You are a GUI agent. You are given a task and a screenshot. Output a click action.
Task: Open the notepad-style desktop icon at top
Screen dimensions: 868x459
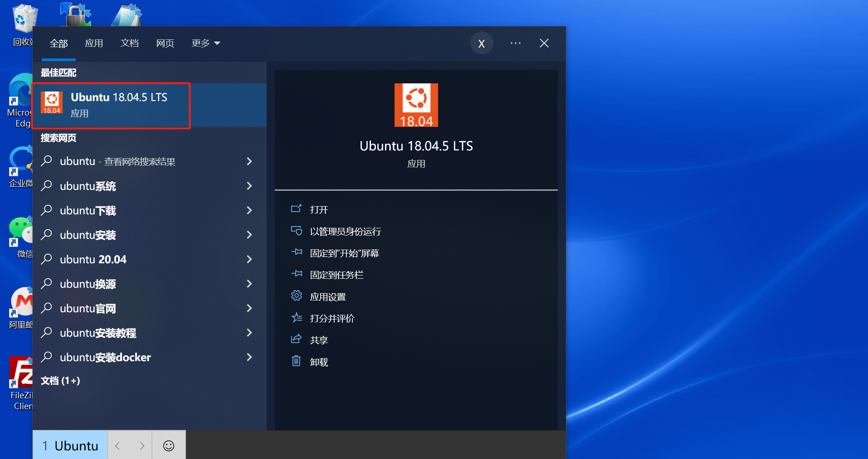pyautogui.click(x=127, y=15)
